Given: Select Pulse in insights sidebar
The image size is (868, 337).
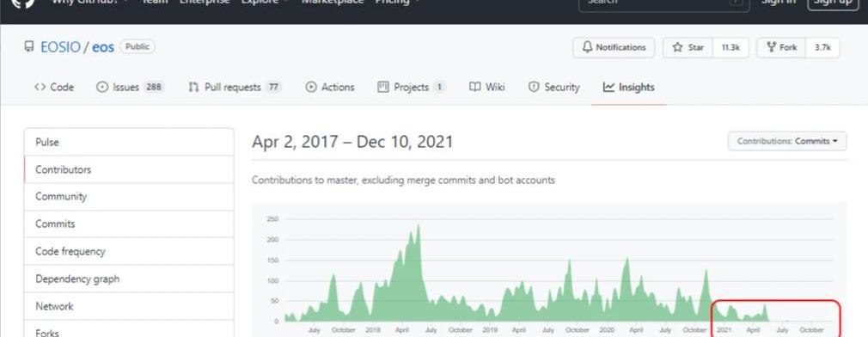Looking at the screenshot, I should point(129,142).
